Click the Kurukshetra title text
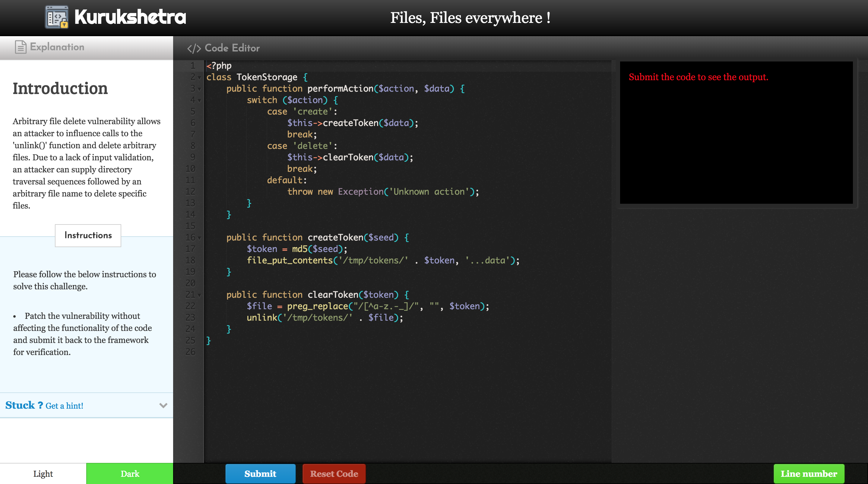Screen dimensions: 868x484 pyautogui.click(x=130, y=17)
